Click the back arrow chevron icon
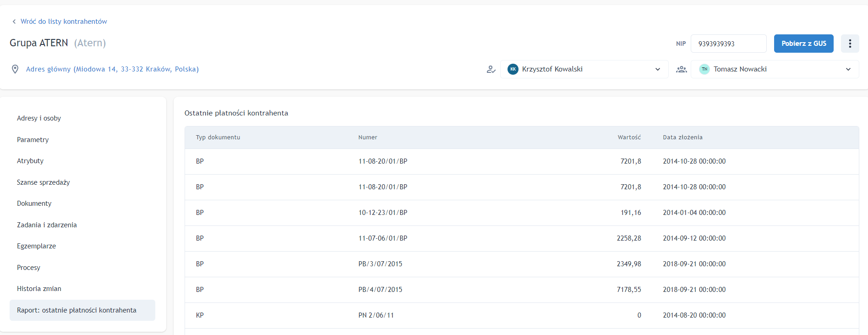This screenshot has width=868, height=335. pos(14,22)
